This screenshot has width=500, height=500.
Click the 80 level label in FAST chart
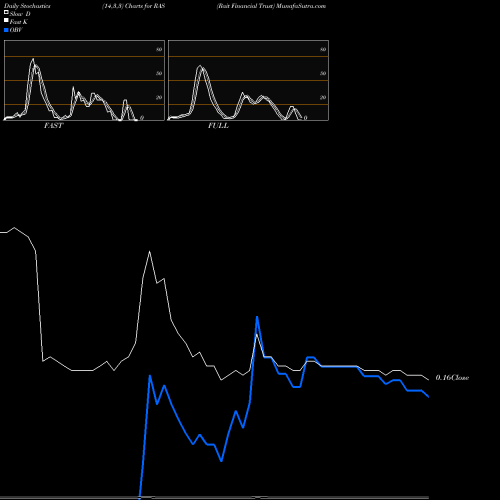159,49
